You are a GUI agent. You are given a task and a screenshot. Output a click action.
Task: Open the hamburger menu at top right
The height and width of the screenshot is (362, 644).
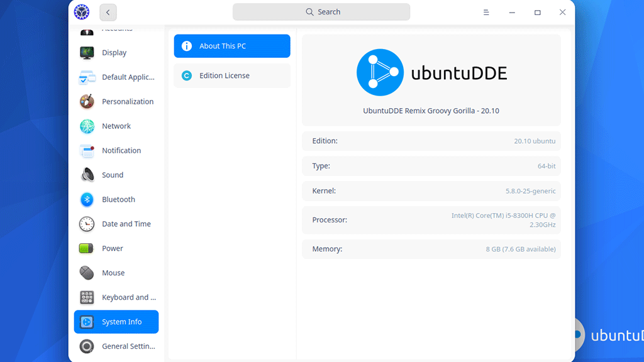[x=486, y=11]
